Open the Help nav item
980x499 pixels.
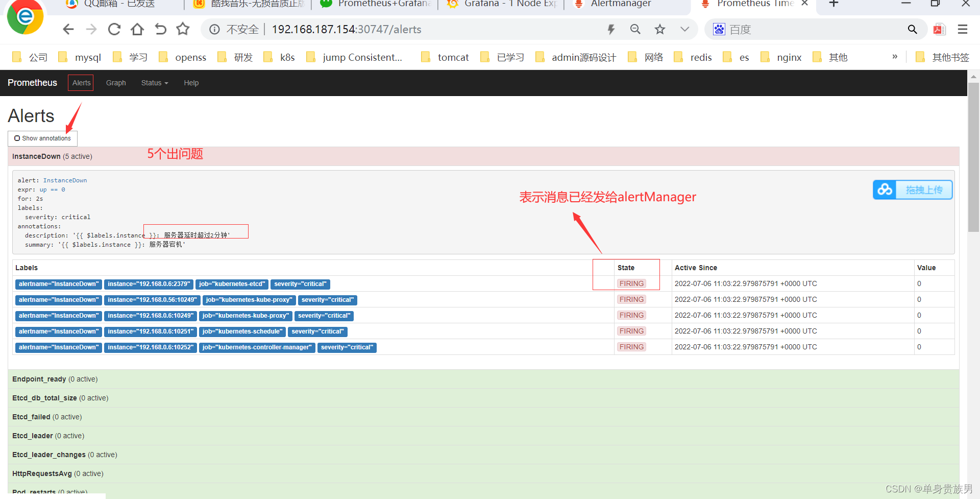pos(191,83)
